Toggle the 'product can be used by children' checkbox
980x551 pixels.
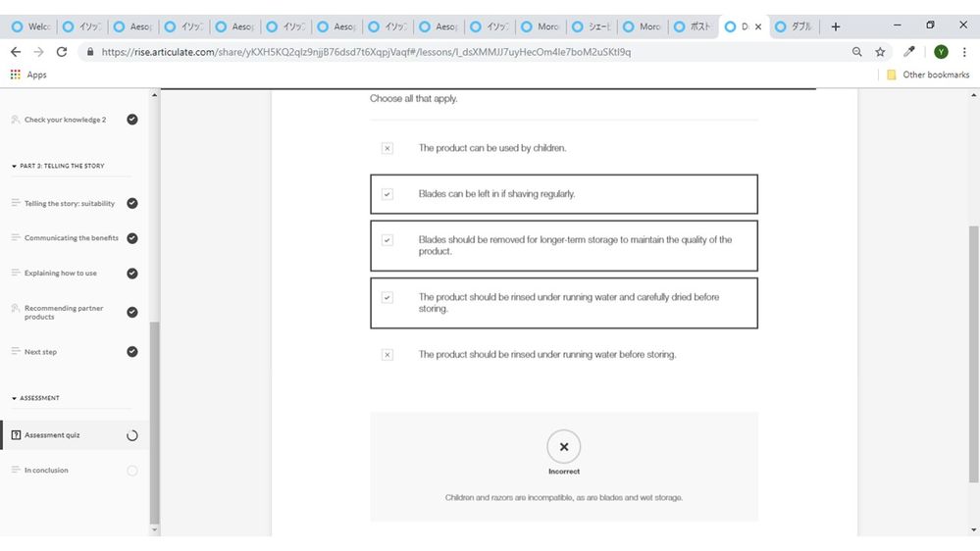(x=387, y=148)
